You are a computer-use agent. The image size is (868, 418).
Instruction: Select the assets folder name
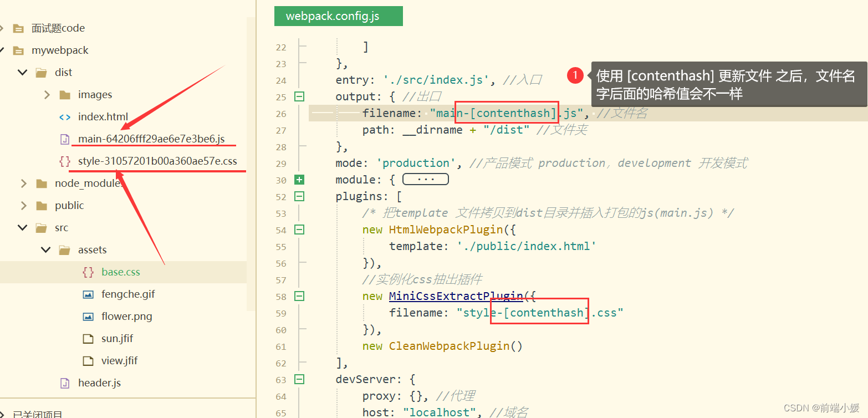click(x=92, y=249)
